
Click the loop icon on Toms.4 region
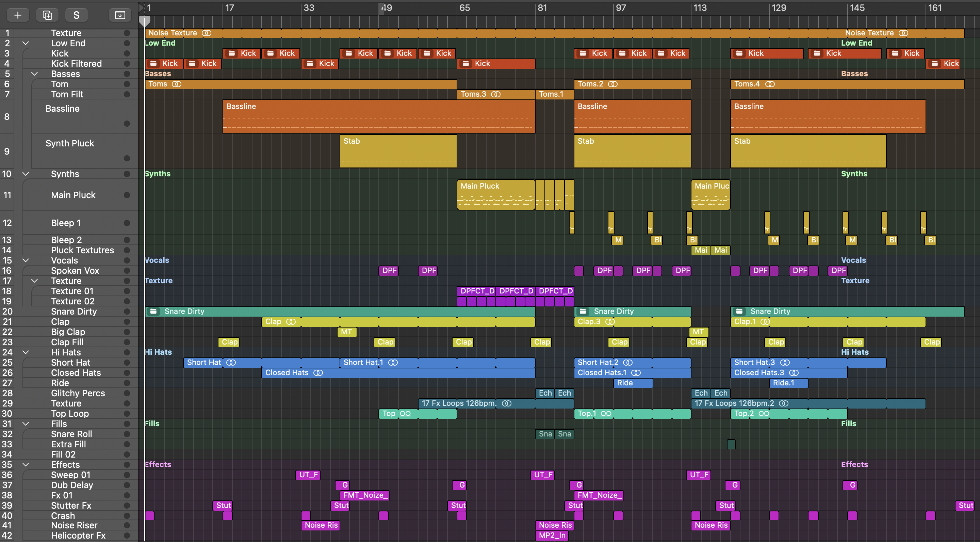click(770, 84)
